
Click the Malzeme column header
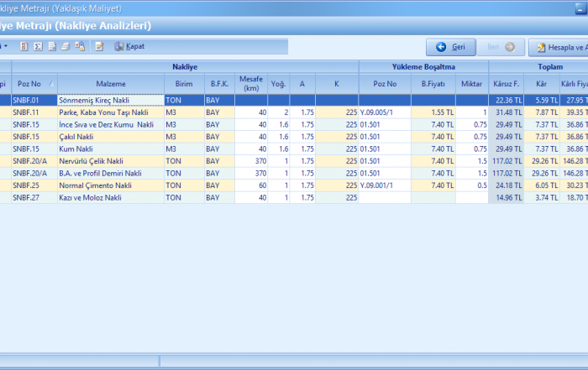(109, 84)
